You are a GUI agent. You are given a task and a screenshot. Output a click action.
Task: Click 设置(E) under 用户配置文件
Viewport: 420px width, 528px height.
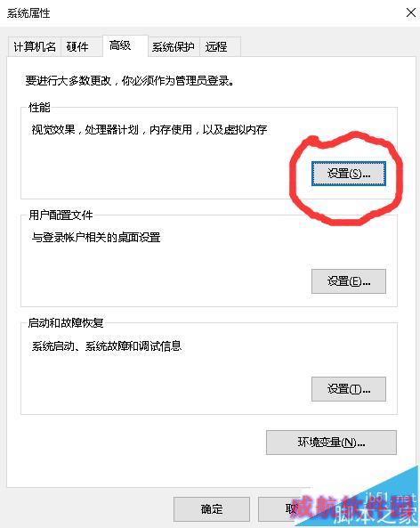(x=349, y=281)
